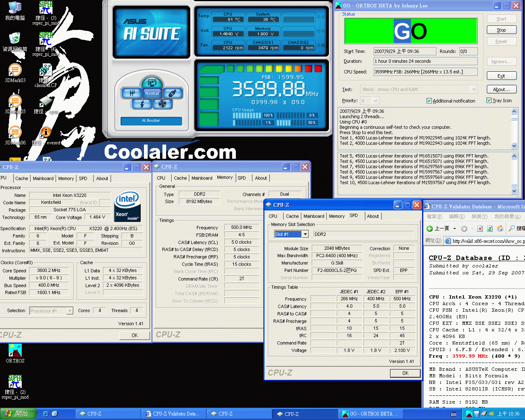Viewport: 525px width, 420px height.
Task: Switch to Mainboard tab in CPU-Z Memory window
Action: [202, 178]
